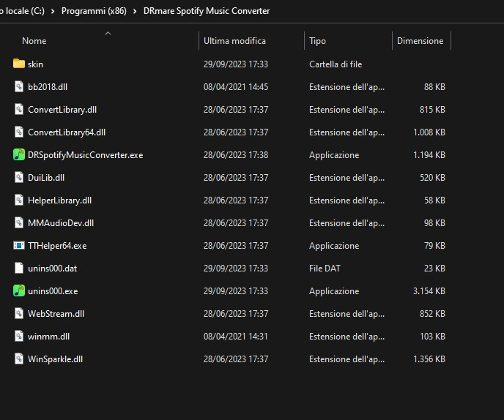Click the 79 KB size value
The height and width of the screenshot is (420, 504).
[434, 246]
